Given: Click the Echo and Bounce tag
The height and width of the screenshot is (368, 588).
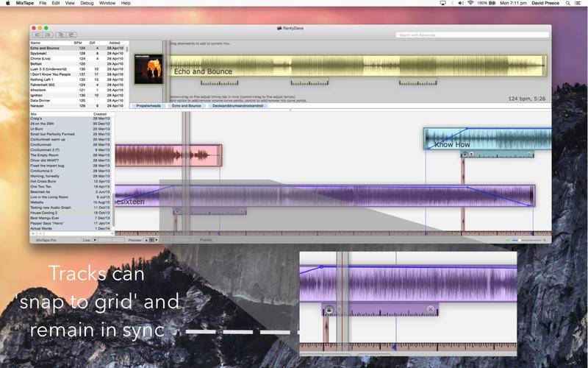Looking at the screenshot, I should 187,106.
